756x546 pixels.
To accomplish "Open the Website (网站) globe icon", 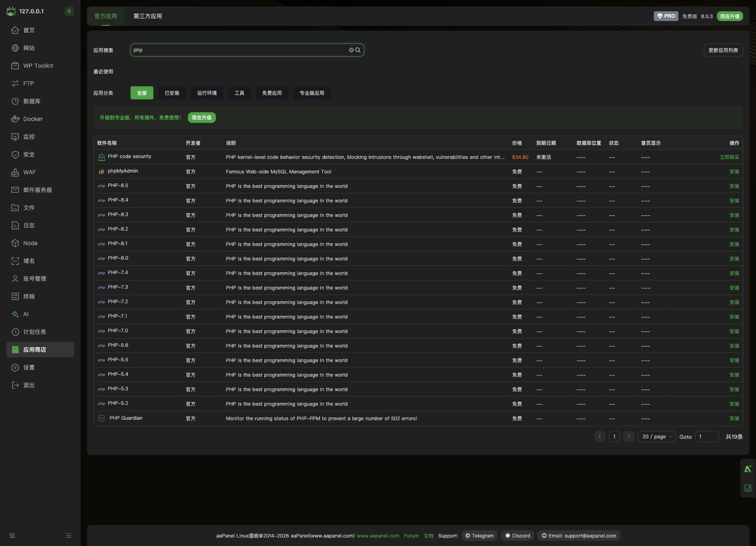I will (15, 48).
